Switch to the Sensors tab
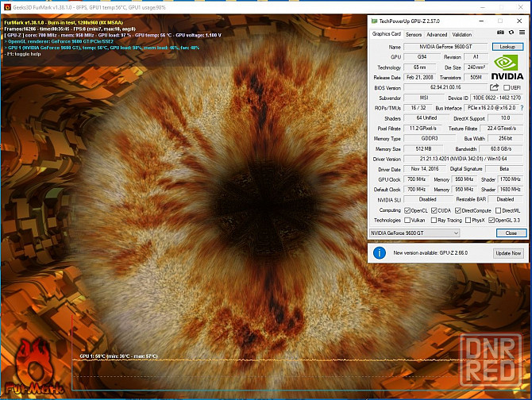The width and height of the screenshot is (532, 400). tap(414, 35)
